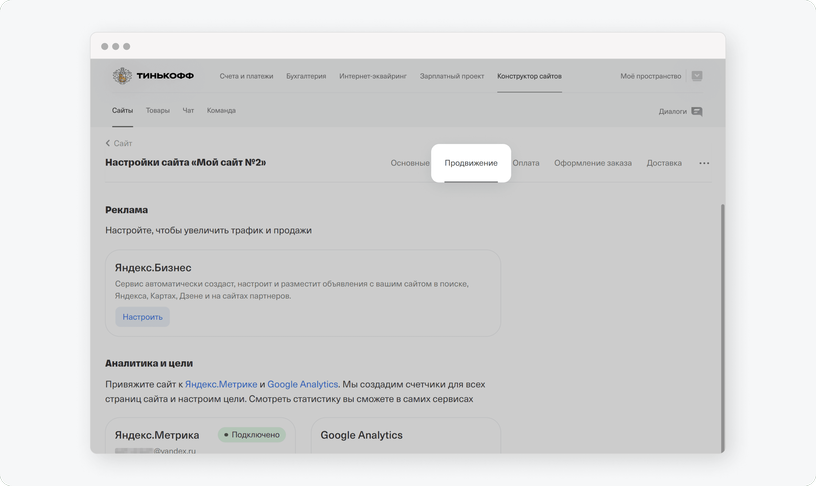Expand the Моё пространство dropdown arrow
Viewport: 816px width, 486px height.
(697, 76)
